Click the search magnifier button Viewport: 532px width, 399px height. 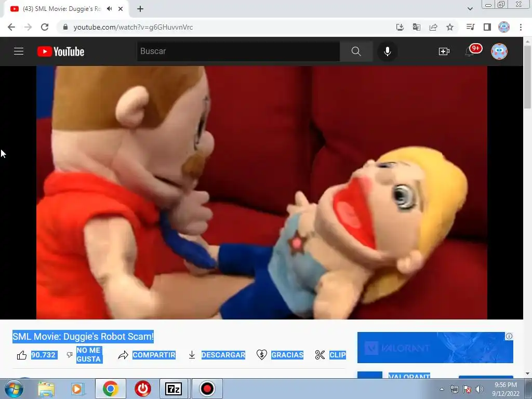tap(356, 51)
